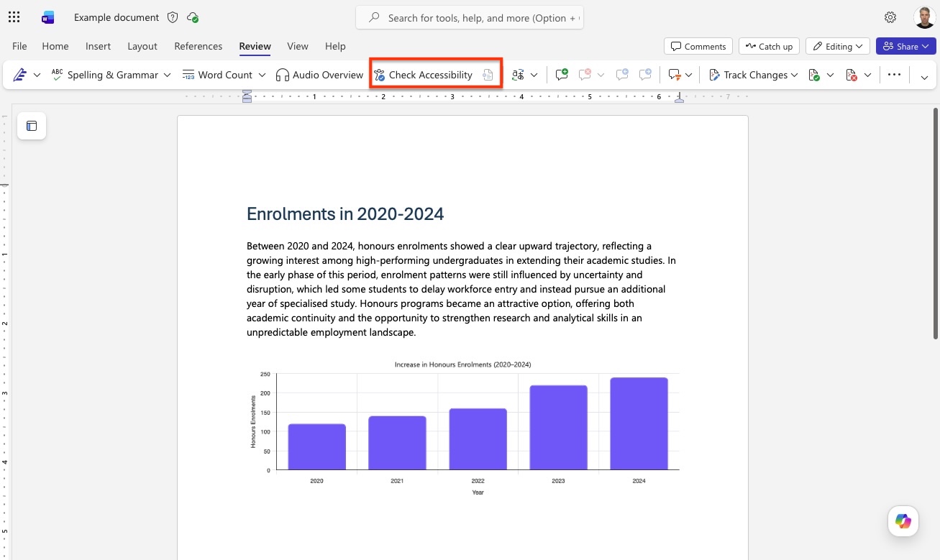Switch to the Layout tab

[x=142, y=46]
